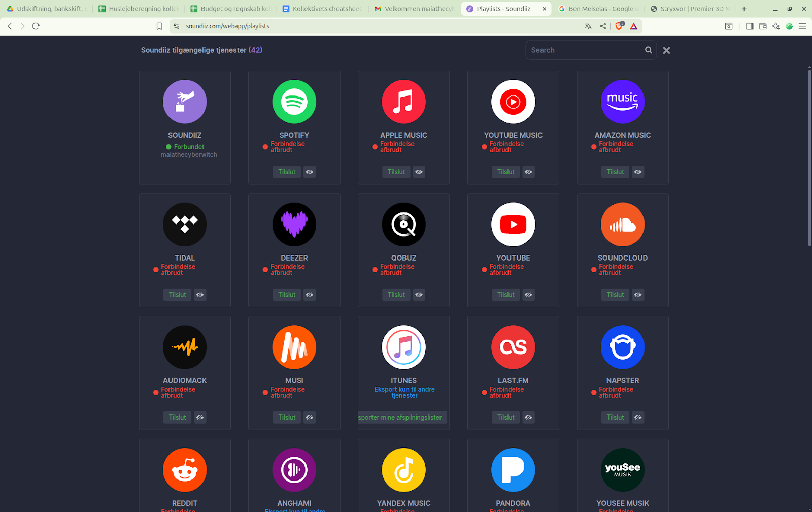This screenshot has width=812, height=512.
Task: Export playlists from iTunes
Action: point(402,417)
